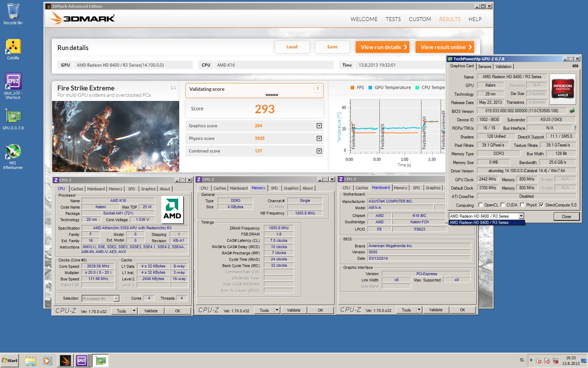Image resolution: width=588 pixels, height=368 pixels.
Task: Open Windows Explorer from the taskbar
Action: click(30, 361)
